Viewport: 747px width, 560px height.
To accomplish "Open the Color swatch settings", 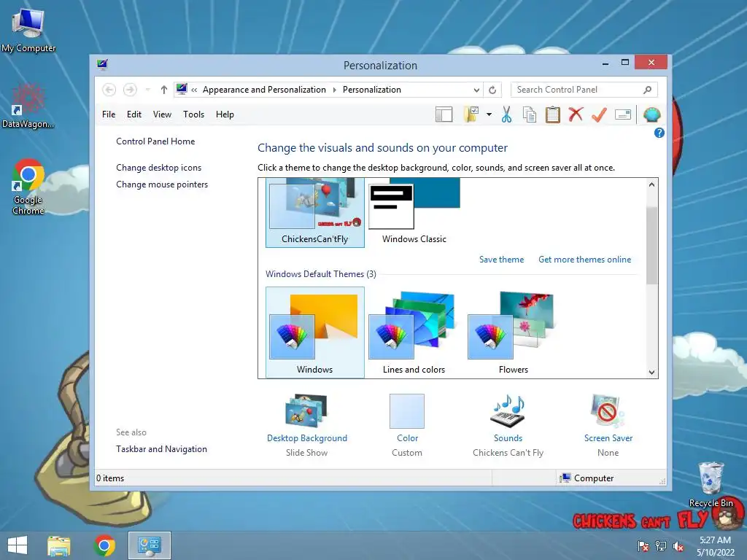I will point(407,411).
